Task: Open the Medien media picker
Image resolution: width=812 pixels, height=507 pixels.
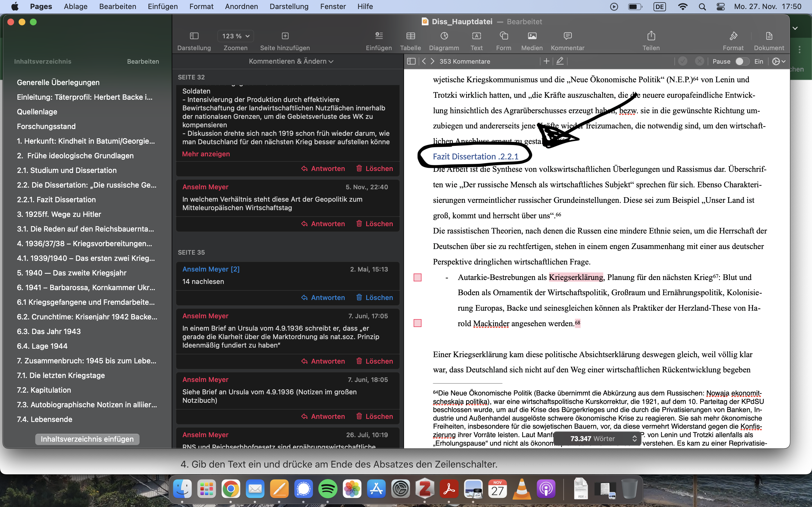Action: [x=532, y=36]
